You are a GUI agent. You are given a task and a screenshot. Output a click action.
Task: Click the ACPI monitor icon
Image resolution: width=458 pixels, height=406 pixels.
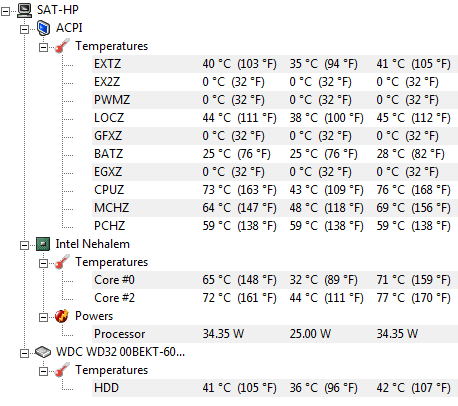click(x=43, y=28)
